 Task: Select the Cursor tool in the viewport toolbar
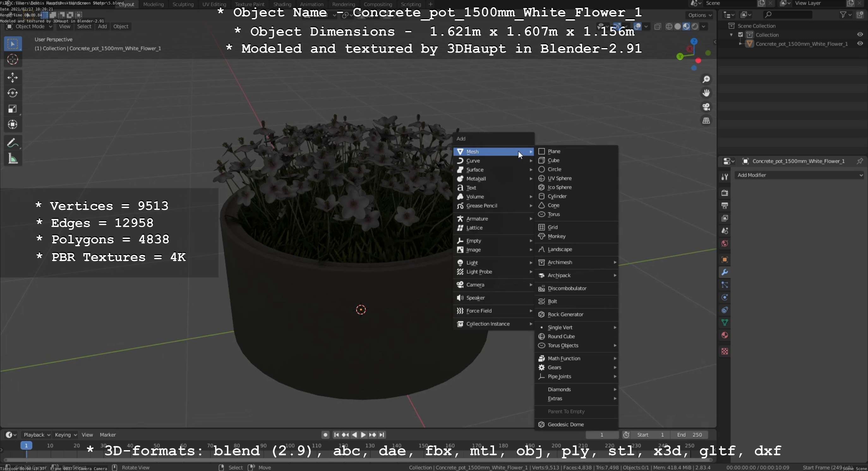click(12, 60)
